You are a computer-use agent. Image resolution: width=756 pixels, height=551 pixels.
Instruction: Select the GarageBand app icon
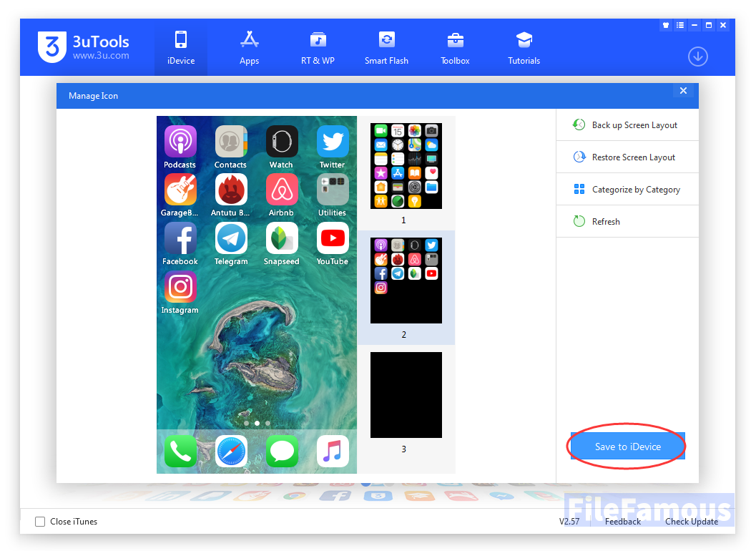(x=180, y=190)
